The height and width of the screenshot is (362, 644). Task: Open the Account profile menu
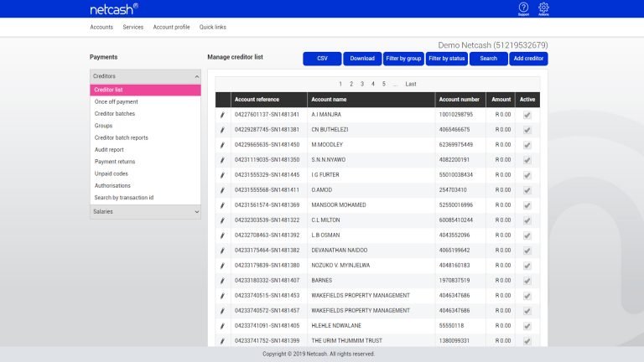[x=171, y=27]
